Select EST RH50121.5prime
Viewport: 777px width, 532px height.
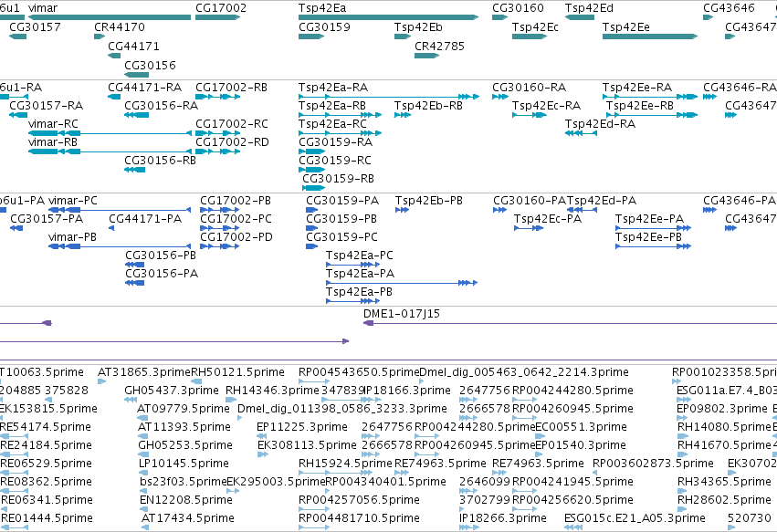196,381
